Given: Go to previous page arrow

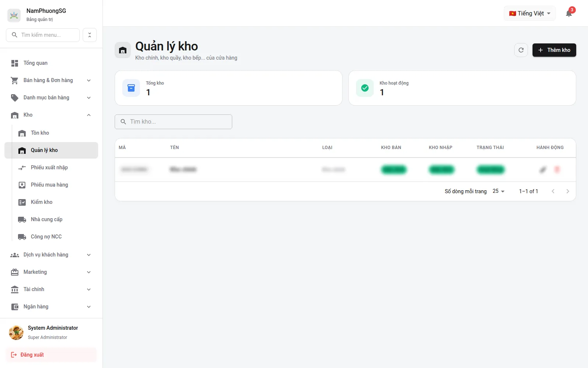Looking at the screenshot, I should tap(553, 191).
